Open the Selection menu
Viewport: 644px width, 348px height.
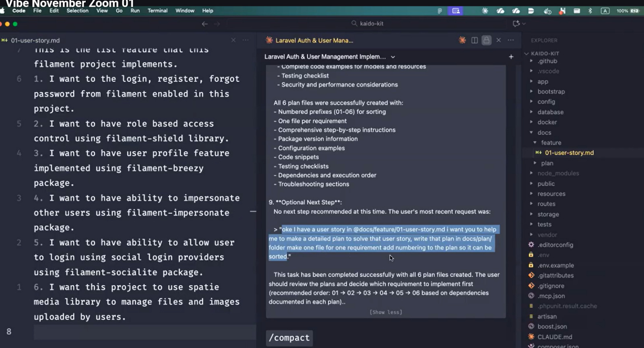tap(77, 11)
